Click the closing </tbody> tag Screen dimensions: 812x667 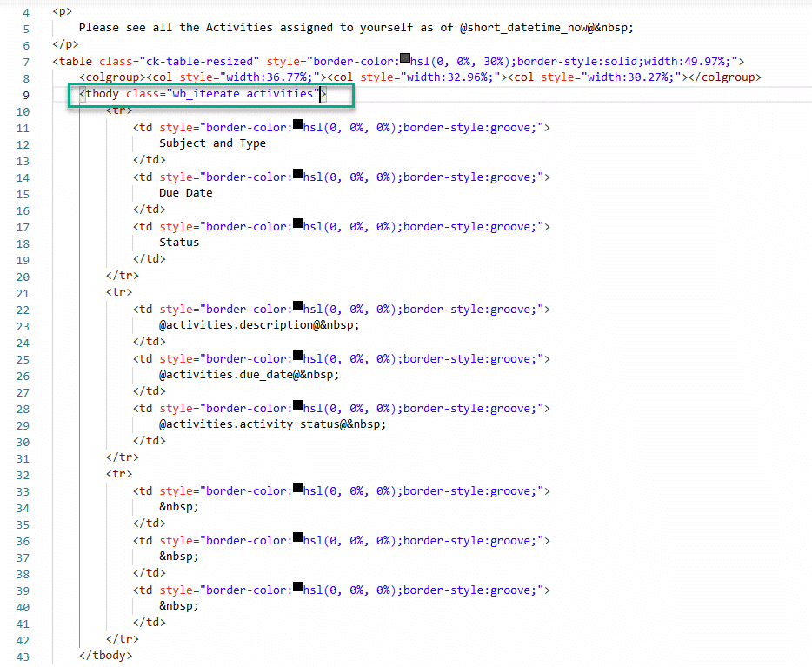click(x=106, y=656)
